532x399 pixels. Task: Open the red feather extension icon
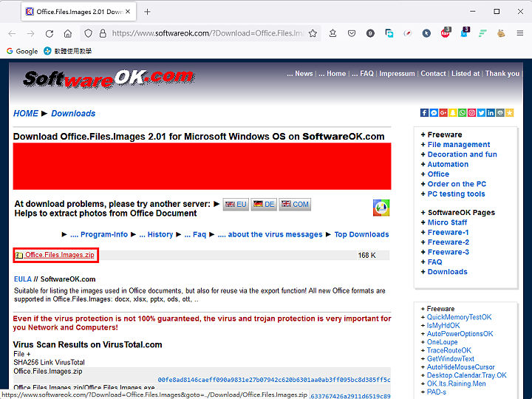coord(408,33)
